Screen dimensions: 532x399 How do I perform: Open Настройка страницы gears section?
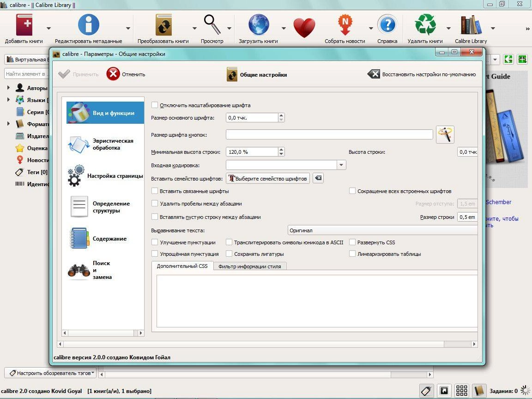pyautogui.click(x=105, y=176)
